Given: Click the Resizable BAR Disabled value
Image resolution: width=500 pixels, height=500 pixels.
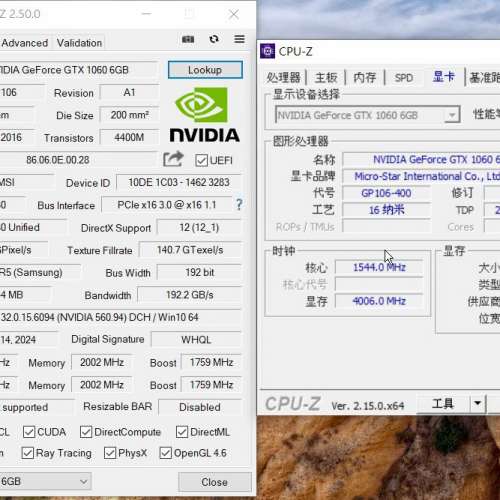Looking at the screenshot, I should [x=200, y=407].
